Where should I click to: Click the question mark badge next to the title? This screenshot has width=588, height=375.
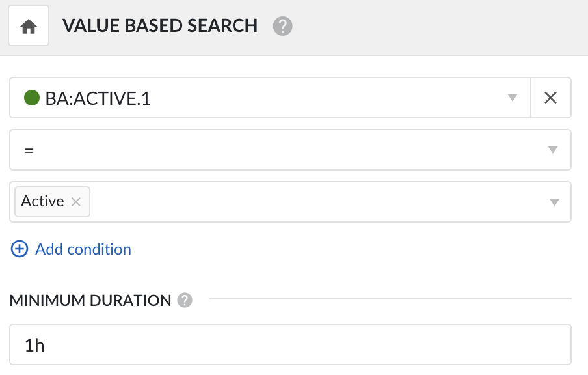click(x=283, y=26)
